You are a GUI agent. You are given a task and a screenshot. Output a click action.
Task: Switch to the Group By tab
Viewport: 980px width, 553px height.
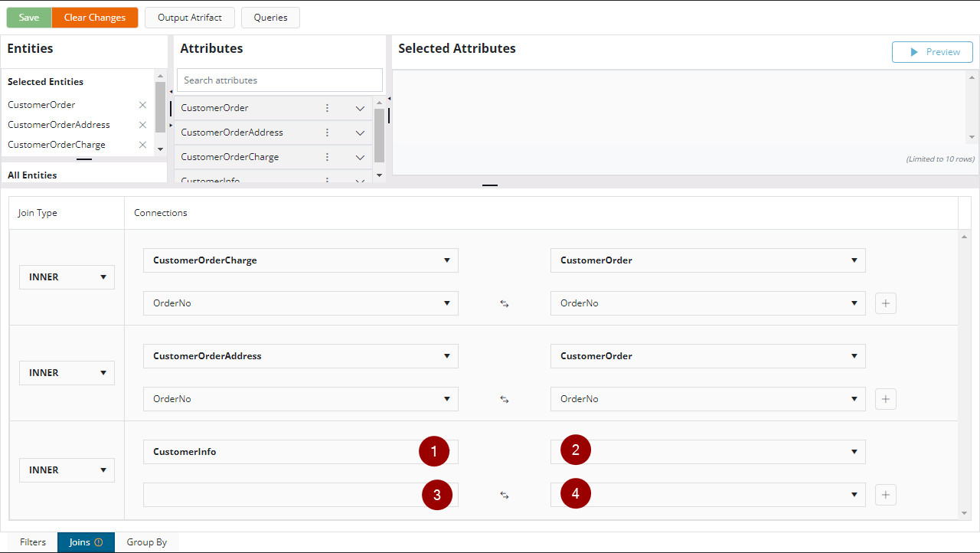point(146,542)
